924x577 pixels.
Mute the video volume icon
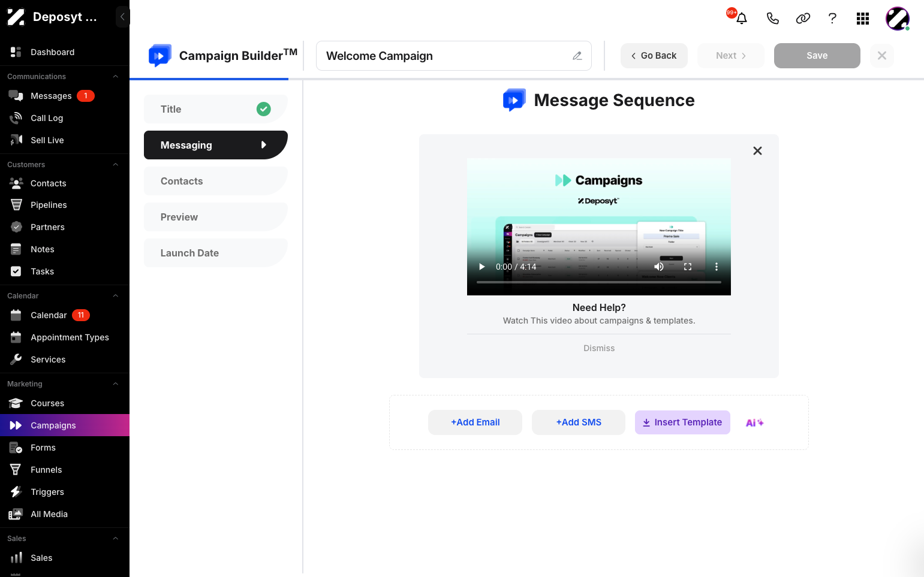point(658,267)
